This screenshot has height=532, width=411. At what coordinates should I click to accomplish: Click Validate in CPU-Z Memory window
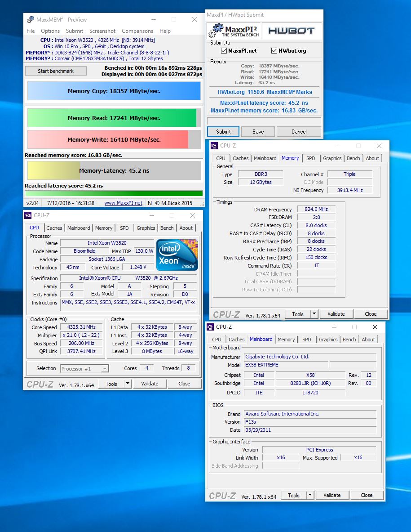pos(336,314)
